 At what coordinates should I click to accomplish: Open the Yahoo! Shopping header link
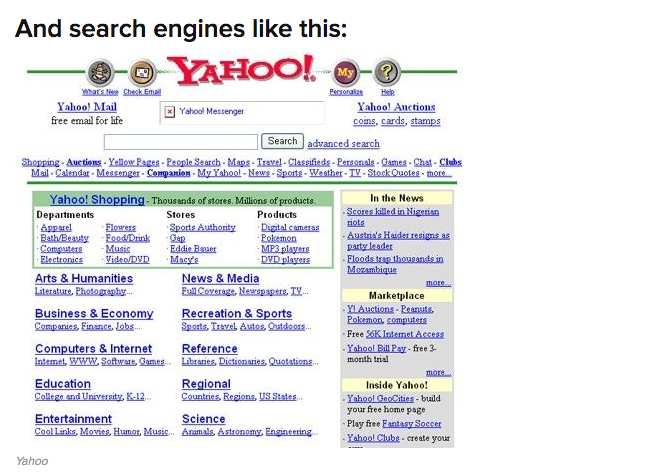pyautogui.click(x=97, y=200)
